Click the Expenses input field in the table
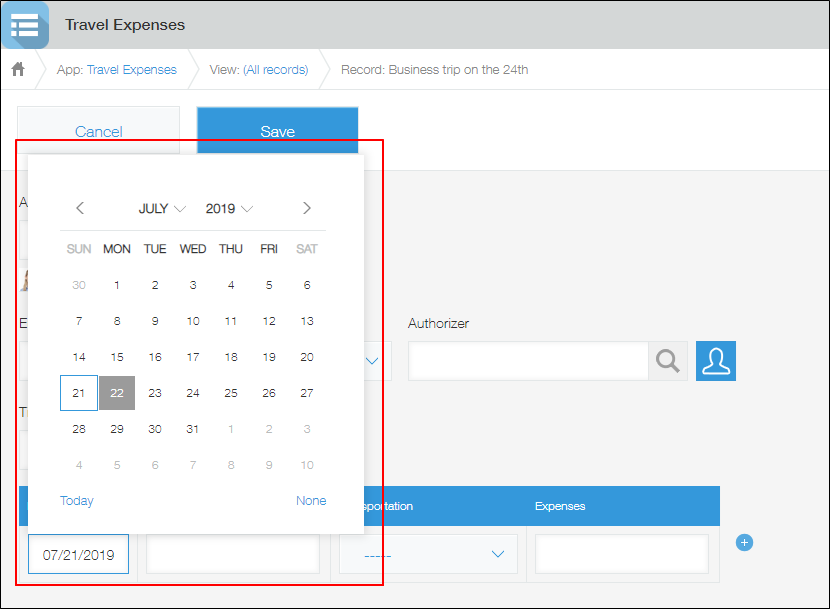The image size is (830, 609). tap(621, 553)
